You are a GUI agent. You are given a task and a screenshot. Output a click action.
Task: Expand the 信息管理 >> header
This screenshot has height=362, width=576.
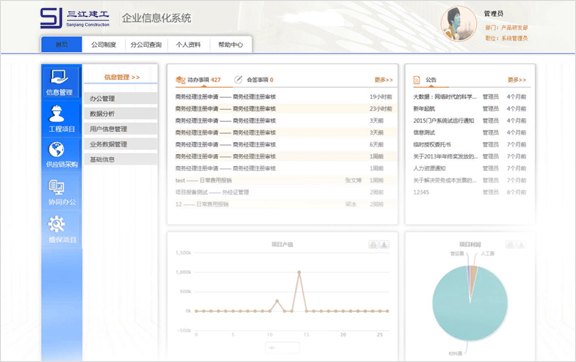(x=122, y=77)
